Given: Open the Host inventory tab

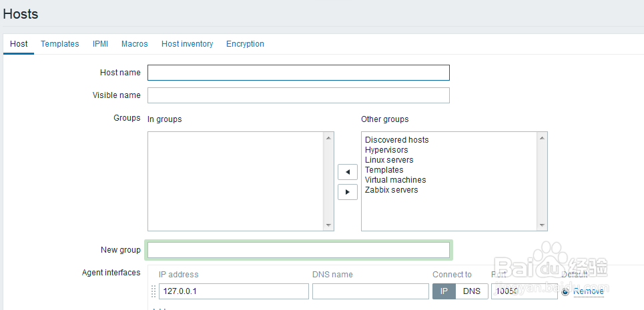Looking at the screenshot, I should pyautogui.click(x=187, y=44).
